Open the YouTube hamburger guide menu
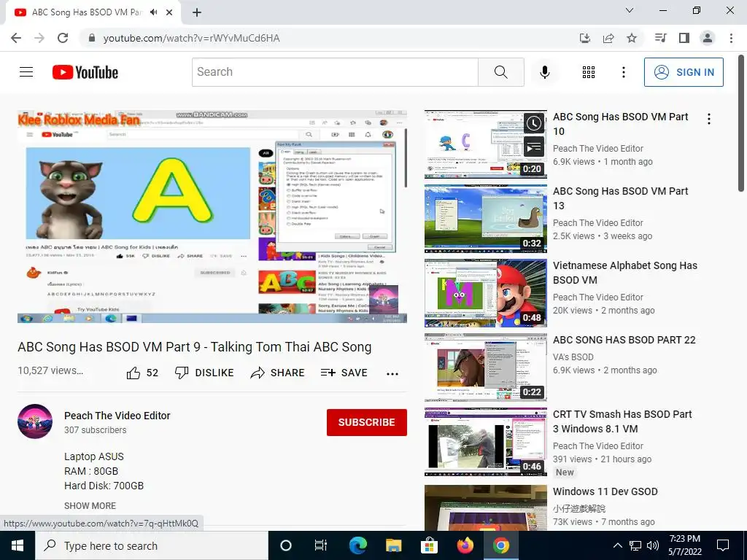Viewport: 747px width, 560px height. [x=26, y=72]
